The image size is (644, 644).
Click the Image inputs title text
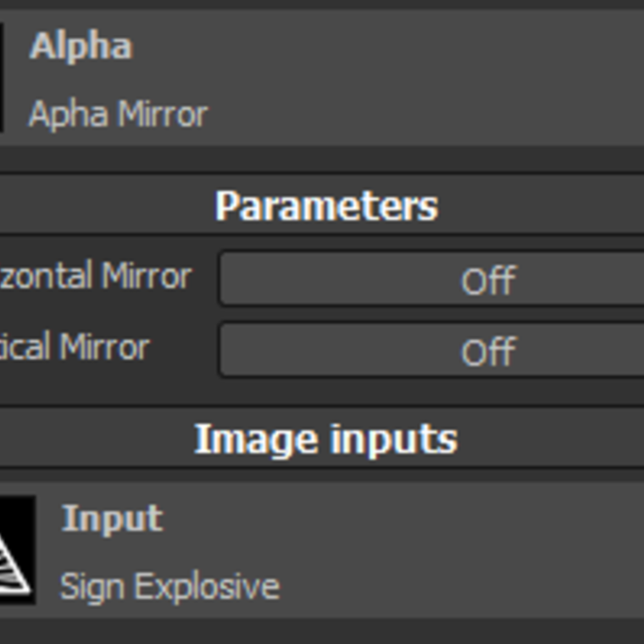(326, 439)
